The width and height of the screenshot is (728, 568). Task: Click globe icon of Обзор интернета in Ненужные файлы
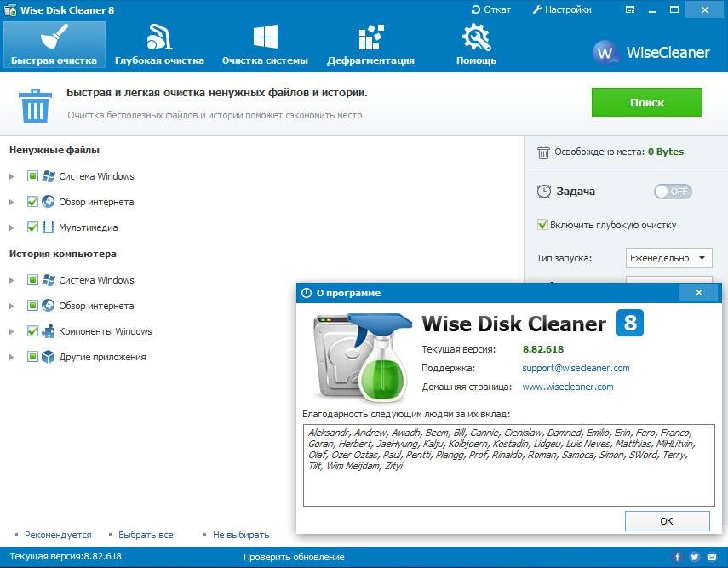[49, 202]
